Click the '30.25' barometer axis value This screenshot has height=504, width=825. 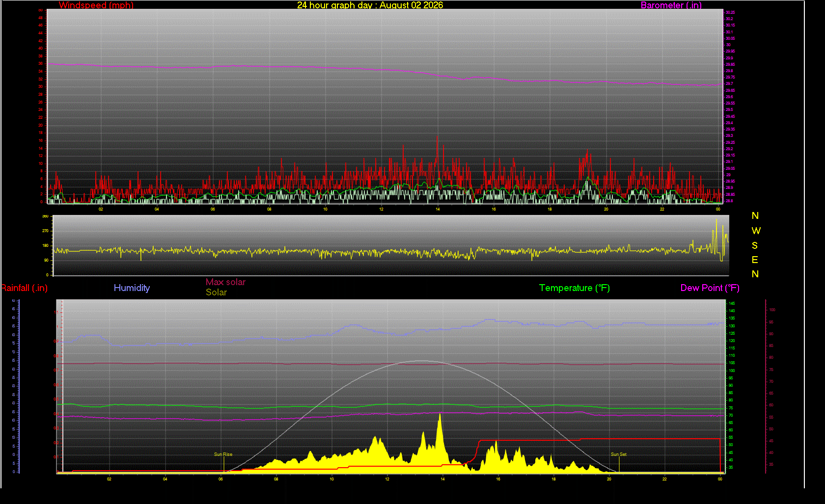730,12
